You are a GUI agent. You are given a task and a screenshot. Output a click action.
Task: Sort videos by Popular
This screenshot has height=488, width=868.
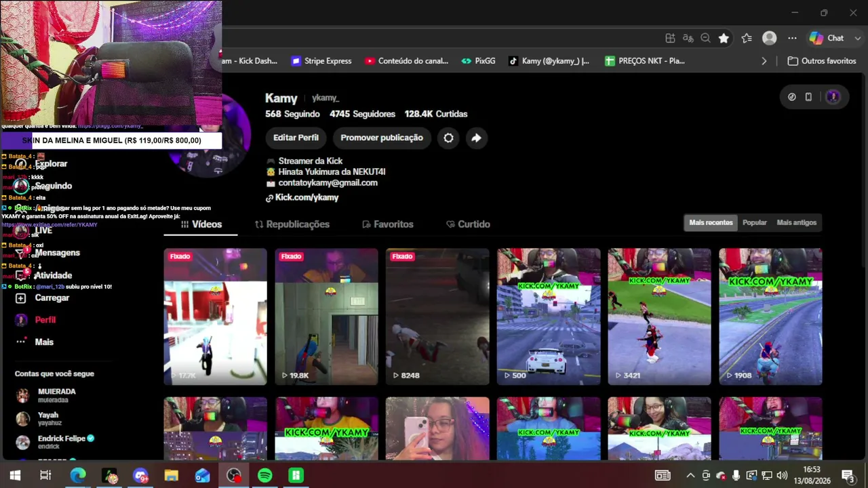point(754,222)
